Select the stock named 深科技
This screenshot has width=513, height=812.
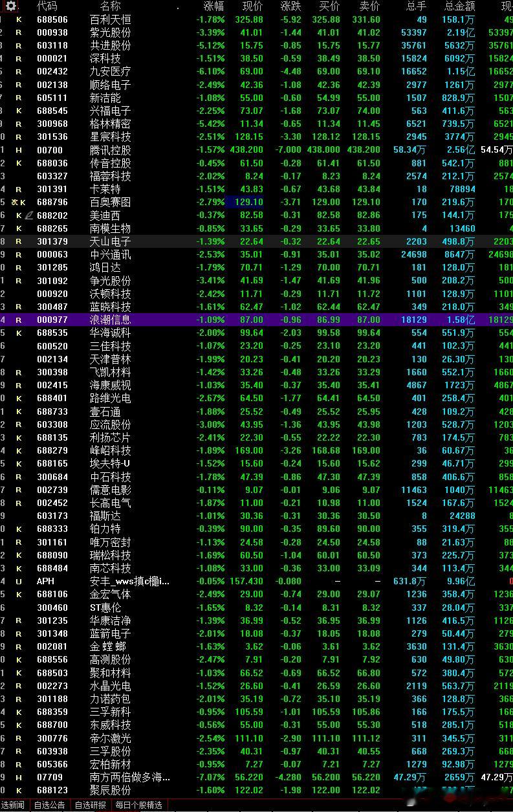(x=105, y=59)
